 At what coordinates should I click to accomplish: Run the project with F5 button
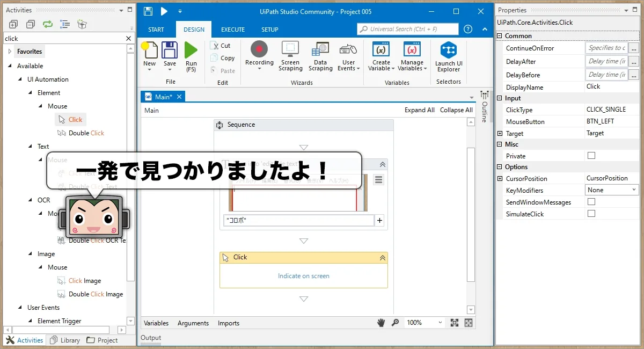click(191, 56)
